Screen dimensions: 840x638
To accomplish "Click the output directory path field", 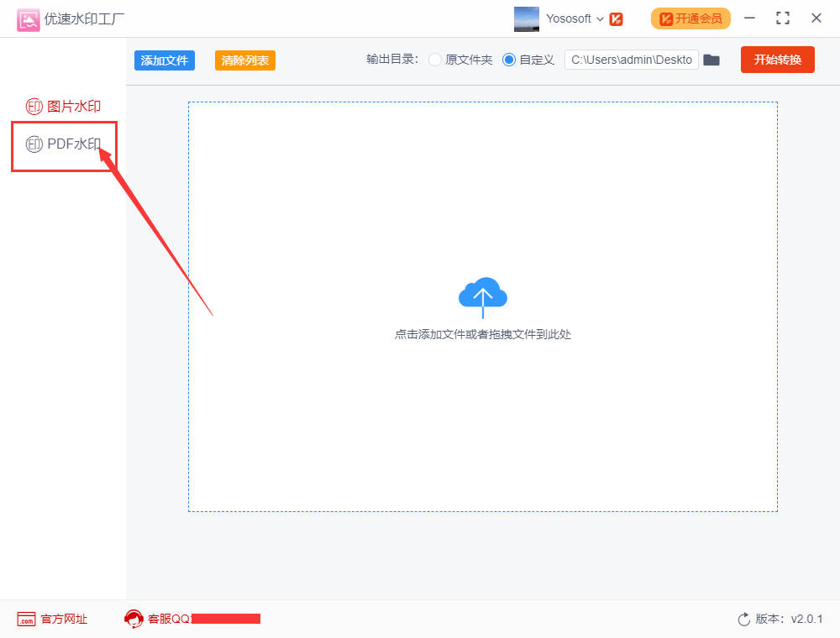I will pyautogui.click(x=632, y=60).
